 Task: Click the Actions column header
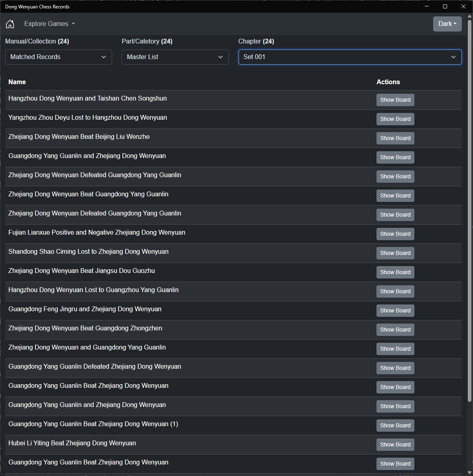(388, 82)
